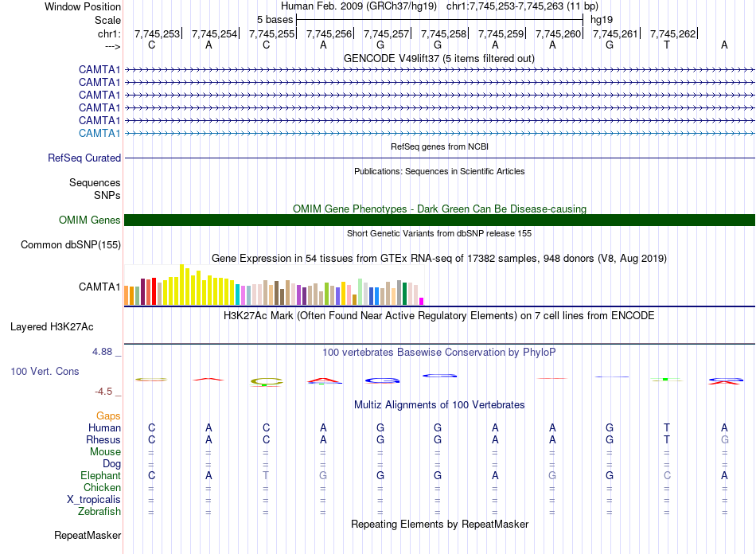Click the X_tropicalis alignment row label
Viewport: 756px width, 554px height.
coord(94,500)
